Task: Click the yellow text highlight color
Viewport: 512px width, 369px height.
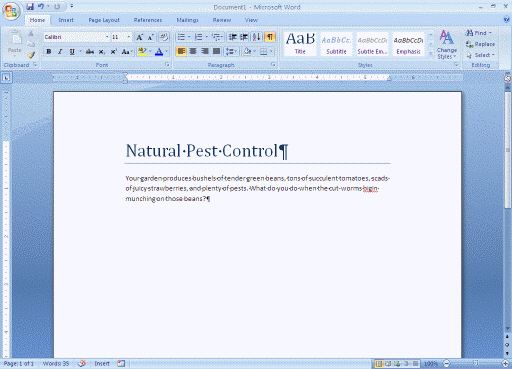Action: (x=142, y=52)
